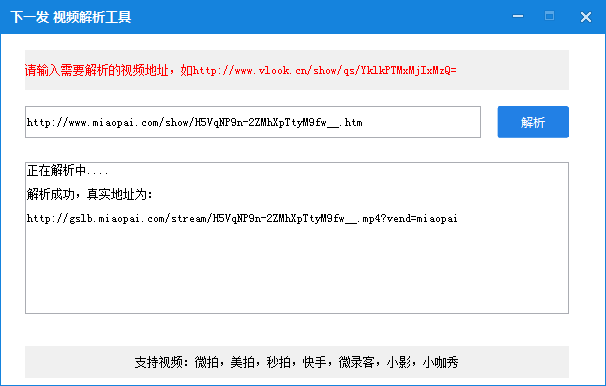This screenshot has height=386, width=606.
Task: Click the example vlook.cn URL in hint
Action: coord(325,70)
